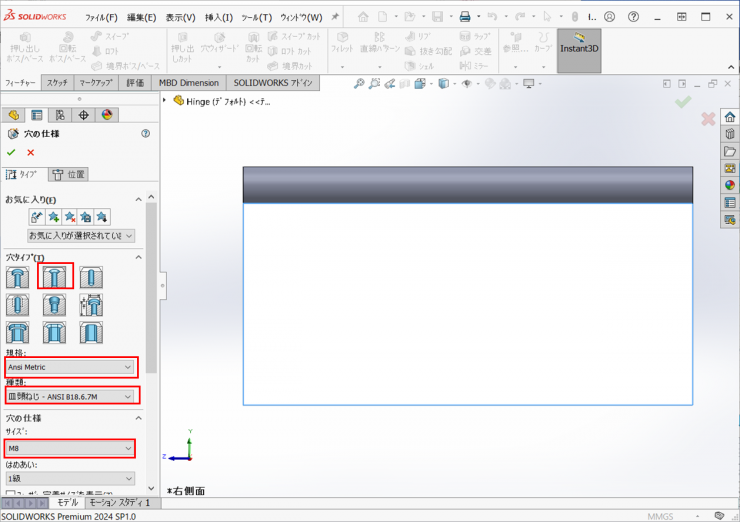Collapse the お気に入り section

click(138, 200)
